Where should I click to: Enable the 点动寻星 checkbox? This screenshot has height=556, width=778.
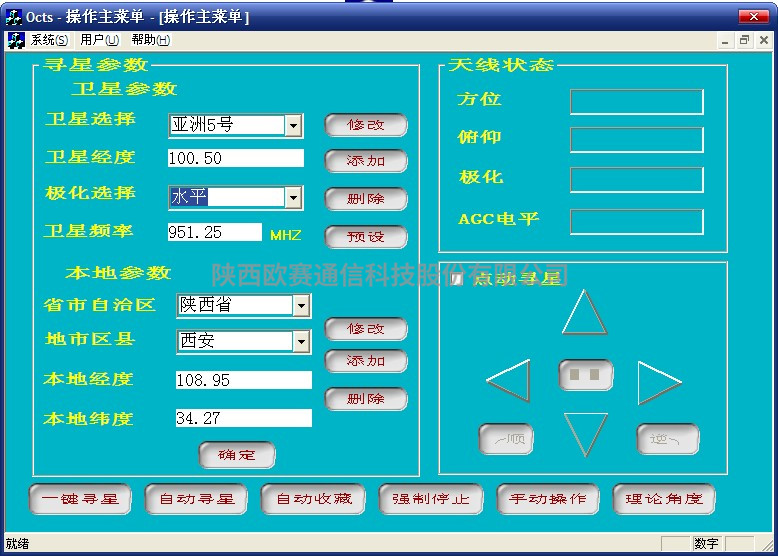click(x=457, y=279)
